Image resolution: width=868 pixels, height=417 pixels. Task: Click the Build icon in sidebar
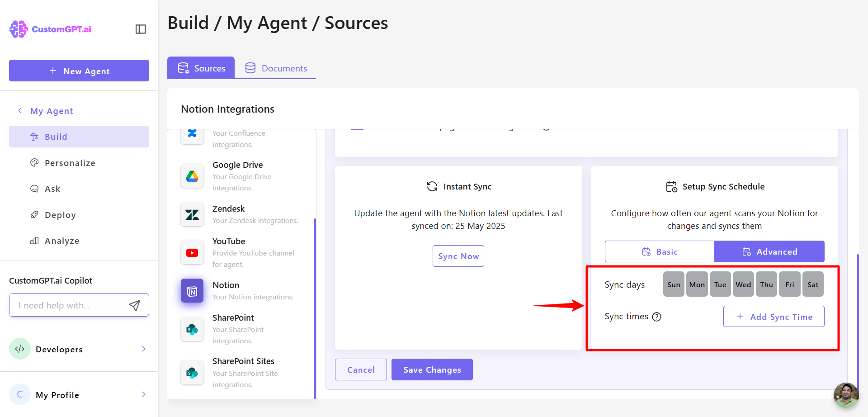pos(34,137)
